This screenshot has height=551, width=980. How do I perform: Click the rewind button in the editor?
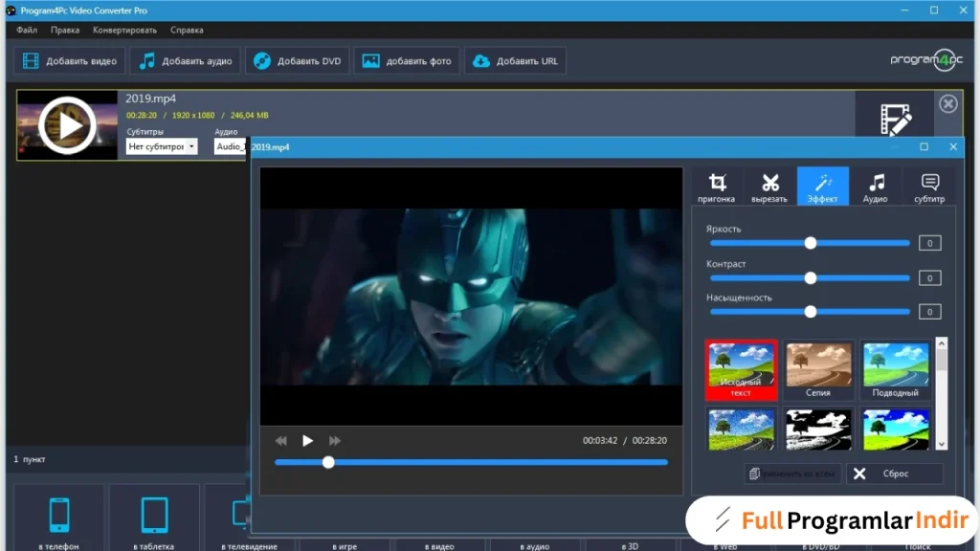pyautogui.click(x=281, y=441)
